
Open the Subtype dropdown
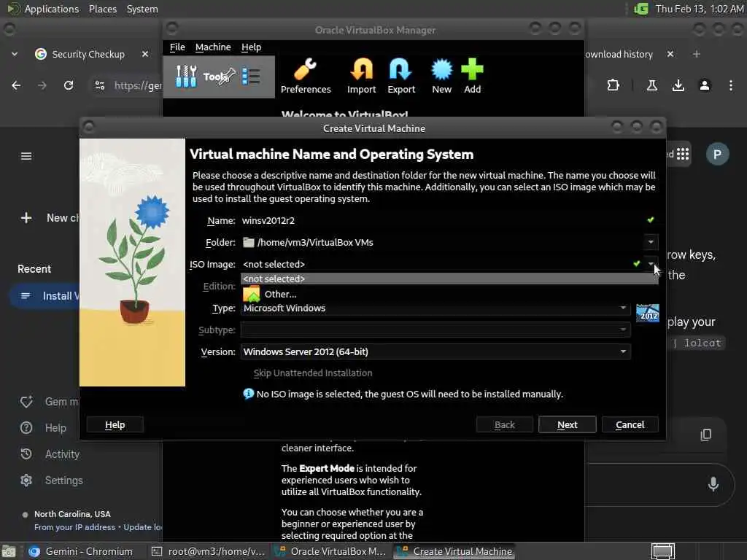[436, 330]
